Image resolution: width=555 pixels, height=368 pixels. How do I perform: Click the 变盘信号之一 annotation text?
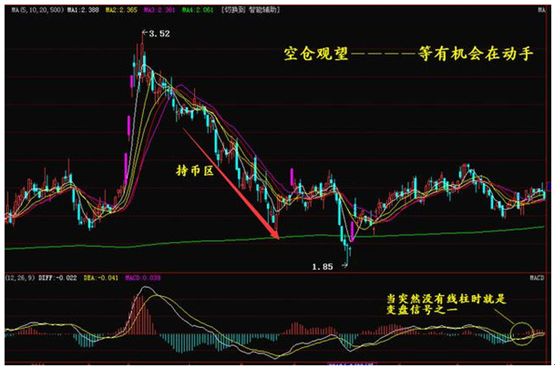[422, 310]
